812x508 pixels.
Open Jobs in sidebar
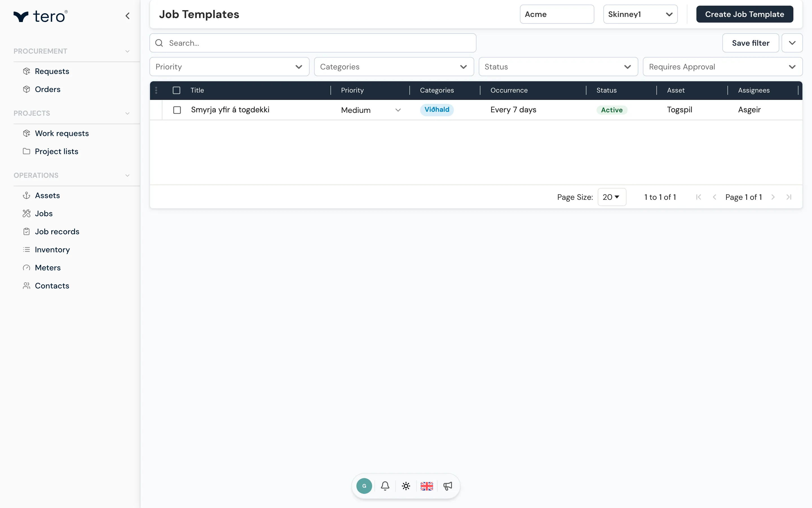coord(44,214)
